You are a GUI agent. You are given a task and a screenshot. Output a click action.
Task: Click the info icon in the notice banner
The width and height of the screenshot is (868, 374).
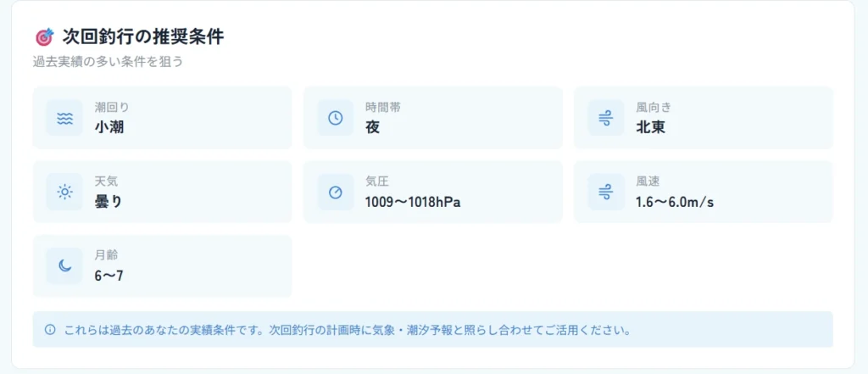point(50,329)
